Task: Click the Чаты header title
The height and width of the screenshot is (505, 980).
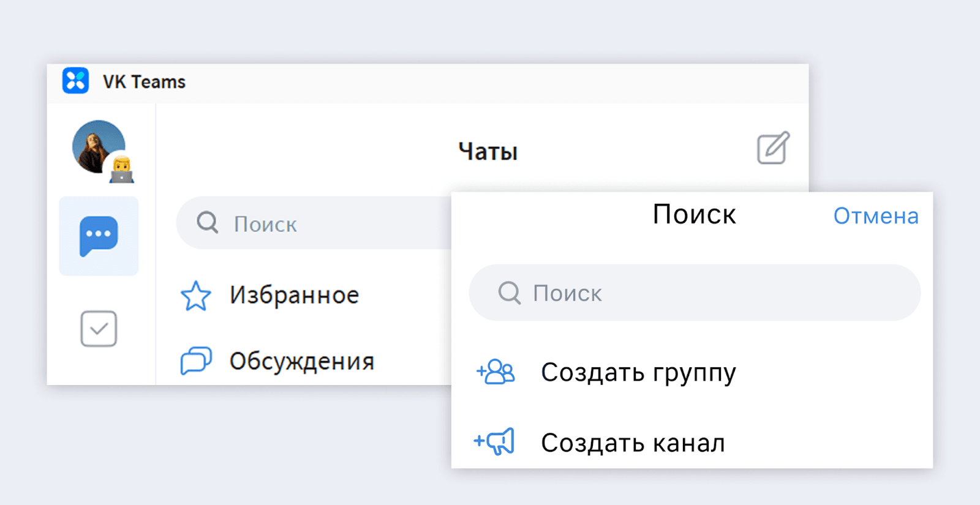Action: [x=488, y=151]
